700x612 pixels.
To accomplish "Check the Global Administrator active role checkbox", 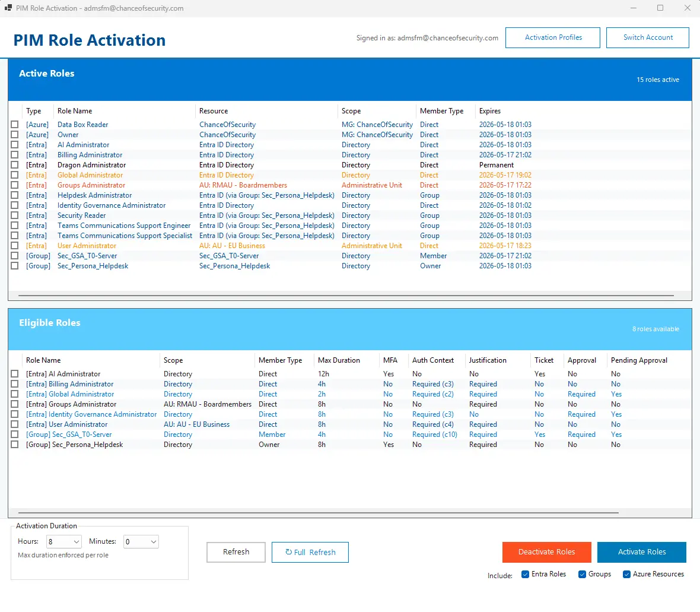I will (15, 175).
